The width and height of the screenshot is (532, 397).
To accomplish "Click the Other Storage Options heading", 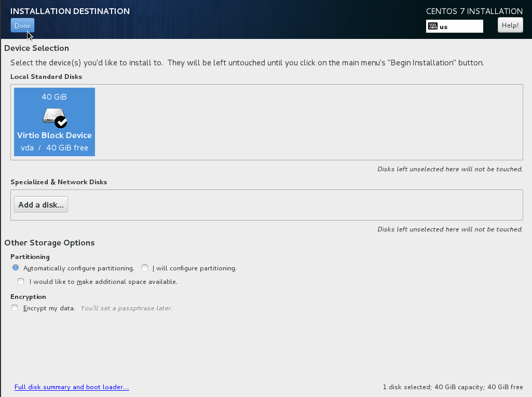I will pos(49,243).
